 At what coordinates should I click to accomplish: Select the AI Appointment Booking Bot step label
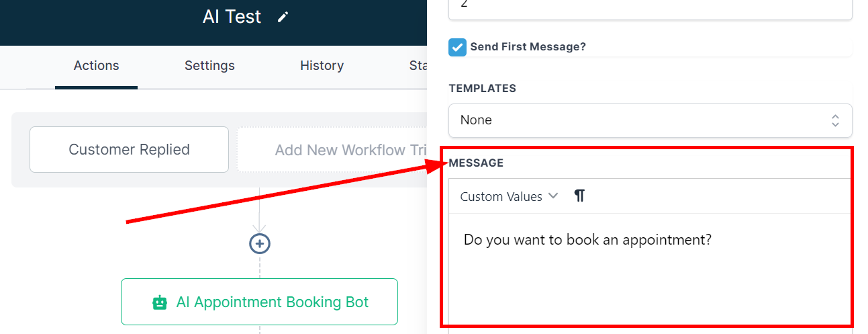click(x=272, y=302)
